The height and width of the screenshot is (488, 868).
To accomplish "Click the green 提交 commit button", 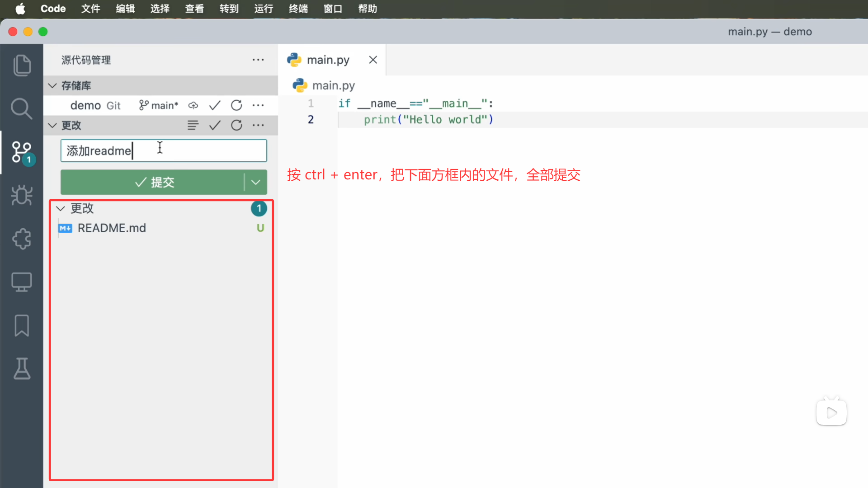I will [154, 182].
